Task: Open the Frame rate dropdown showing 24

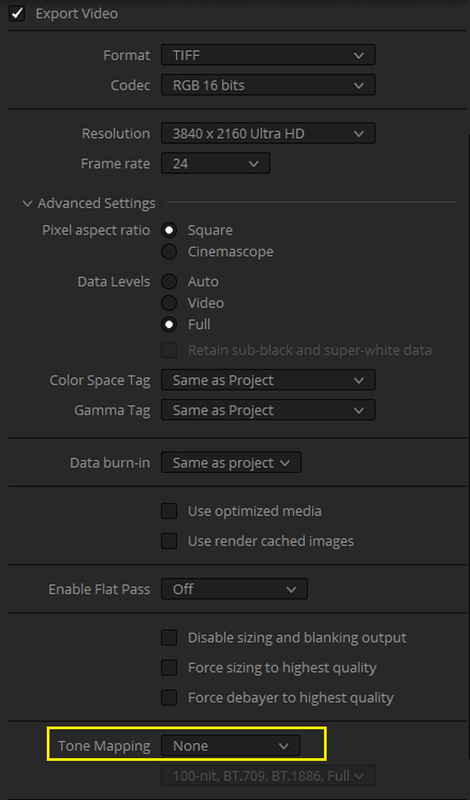Action: point(215,164)
